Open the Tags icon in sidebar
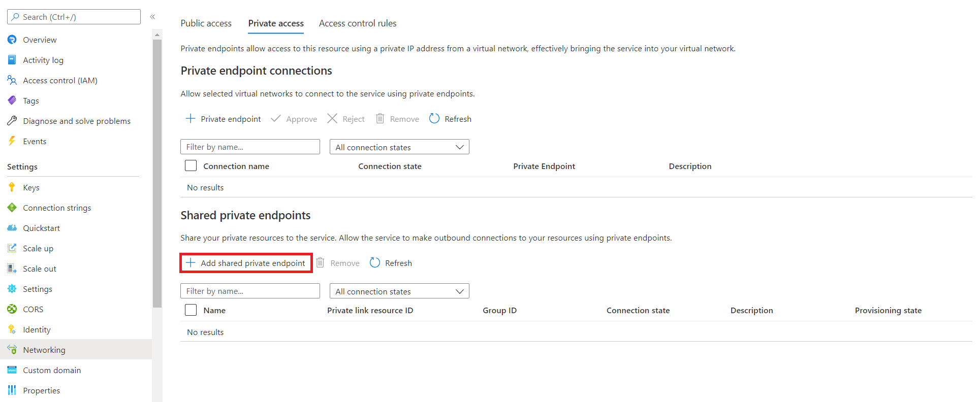 (12, 100)
